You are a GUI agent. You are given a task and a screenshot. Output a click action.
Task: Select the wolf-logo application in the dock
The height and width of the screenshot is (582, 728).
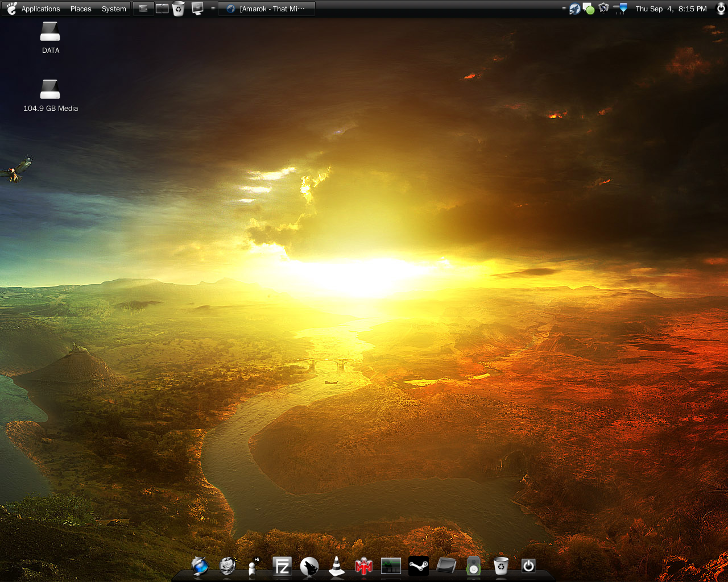click(309, 566)
